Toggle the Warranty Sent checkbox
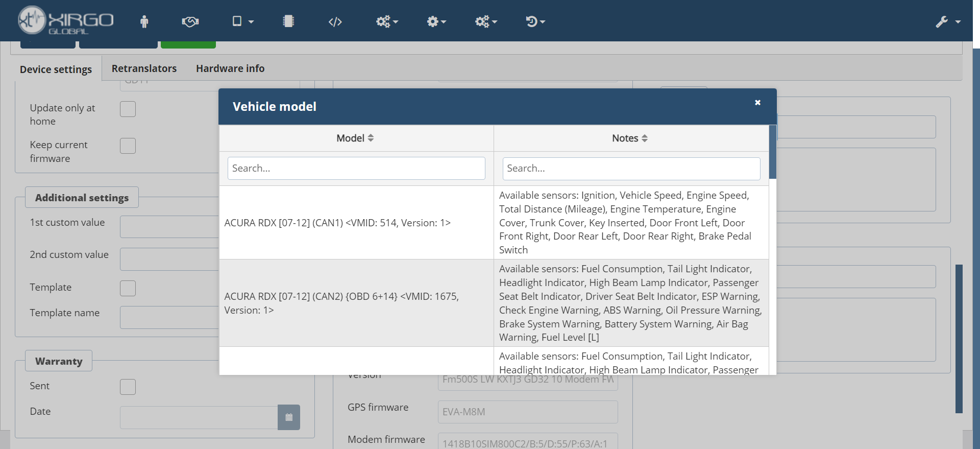 128,387
